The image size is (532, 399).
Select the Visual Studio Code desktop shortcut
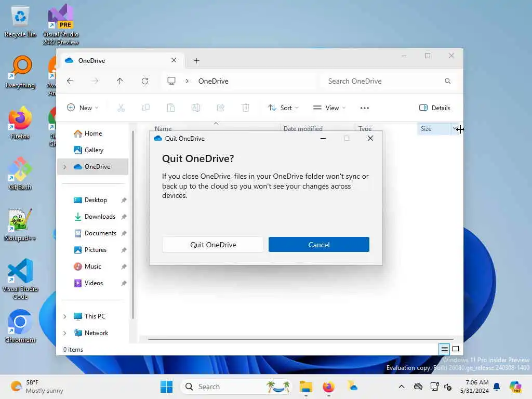click(x=20, y=279)
